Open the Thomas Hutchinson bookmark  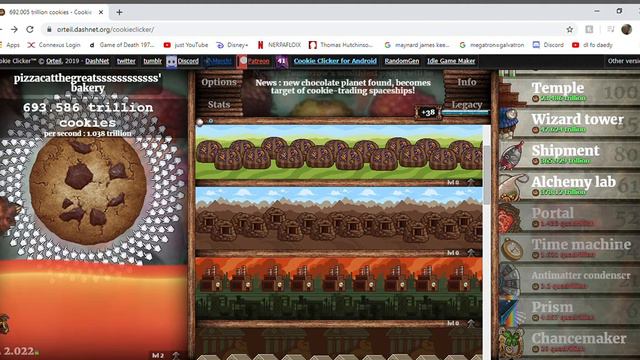click(x=341, y=45)
